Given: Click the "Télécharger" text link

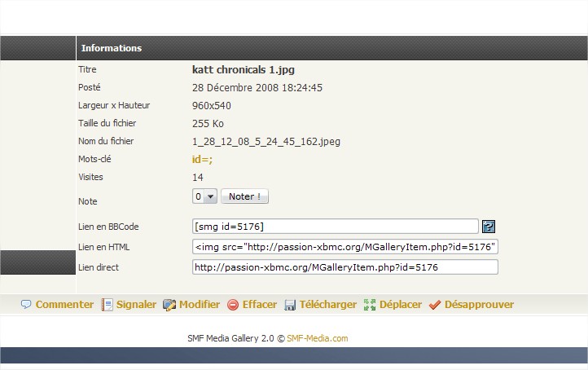Looking at the screenshot, I should (328, 305).
